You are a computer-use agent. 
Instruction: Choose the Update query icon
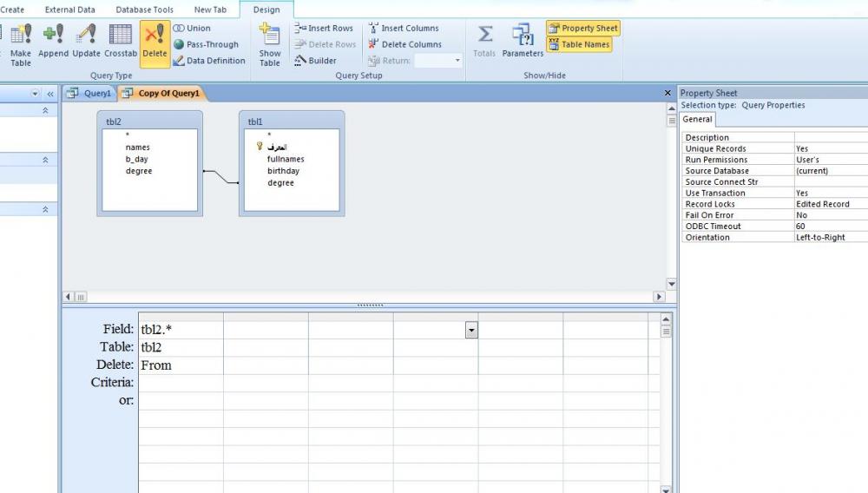(86, 43)
